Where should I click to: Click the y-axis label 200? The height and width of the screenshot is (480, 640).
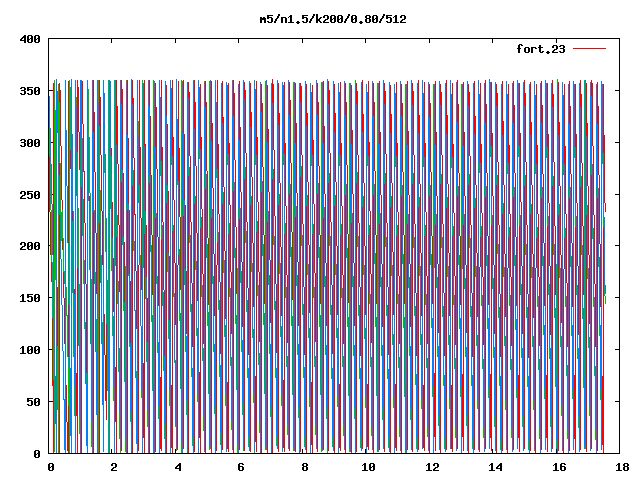pyautogui.click(x=30, y=246)
